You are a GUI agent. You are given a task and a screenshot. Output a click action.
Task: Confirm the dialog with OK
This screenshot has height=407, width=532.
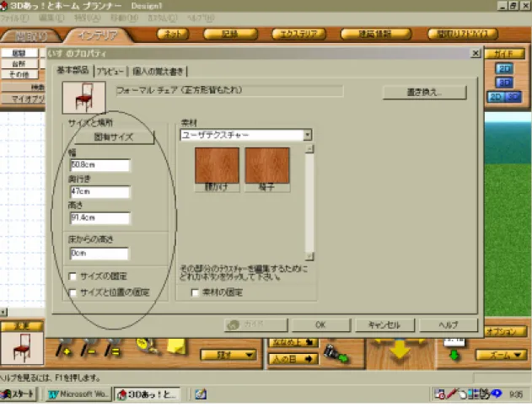tap(320, 325)
